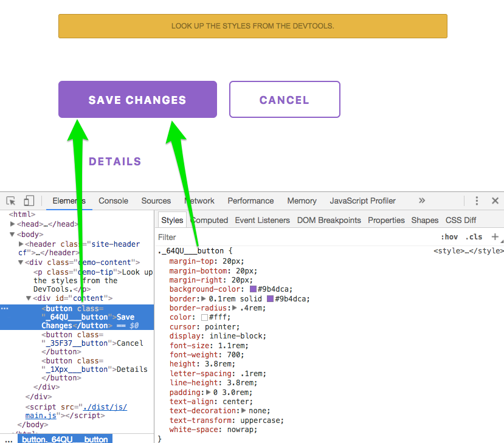Expand text-decoration shorthand triangle
Screen dimensions: 504x443
244,411
